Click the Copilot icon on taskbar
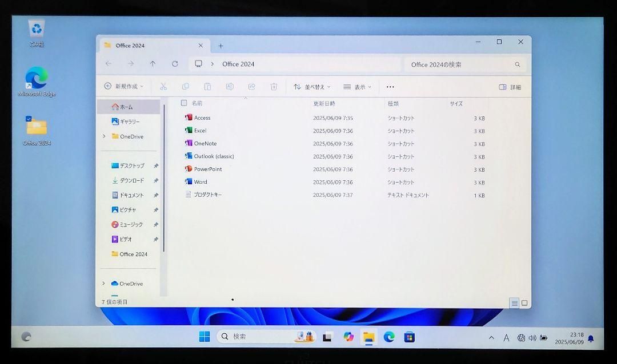This screenshot has width=617, height=364. pos(348,337)
